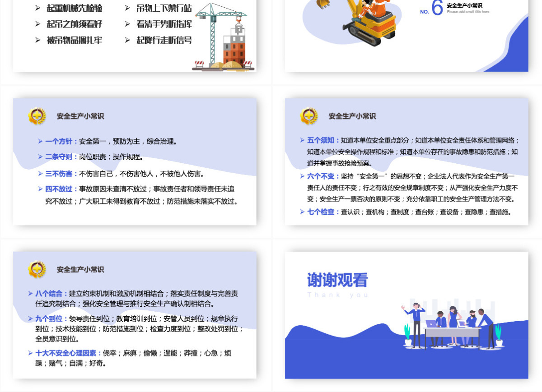Click the '二条守则：' bullet heading
Image resolution: width=542 pixels, height=392 pixels.
pos(62,157)
